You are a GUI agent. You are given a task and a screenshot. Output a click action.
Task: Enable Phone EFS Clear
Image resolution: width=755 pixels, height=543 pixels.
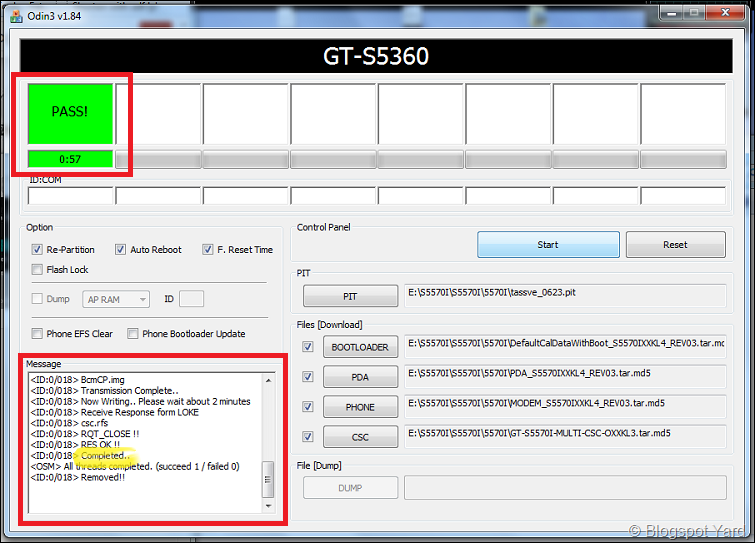click(x=37, y=333)
